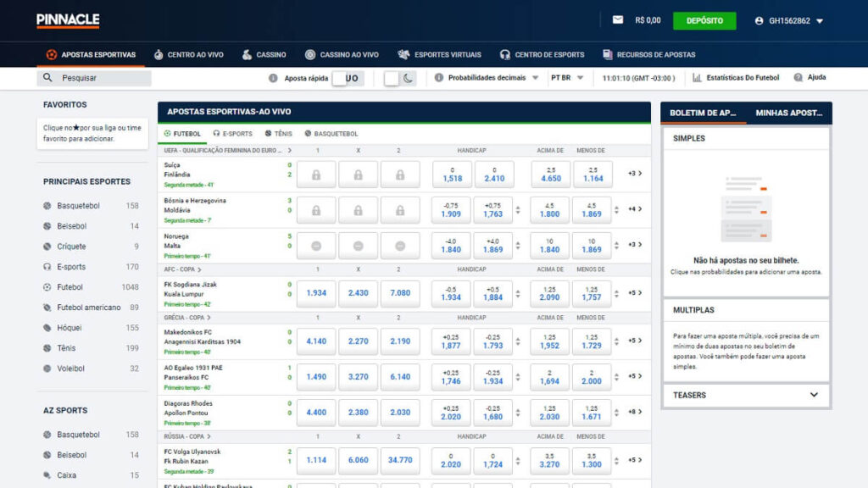Switch to Minhas Apostas tab
Screen dimensions: 868x488
point(789,113)
